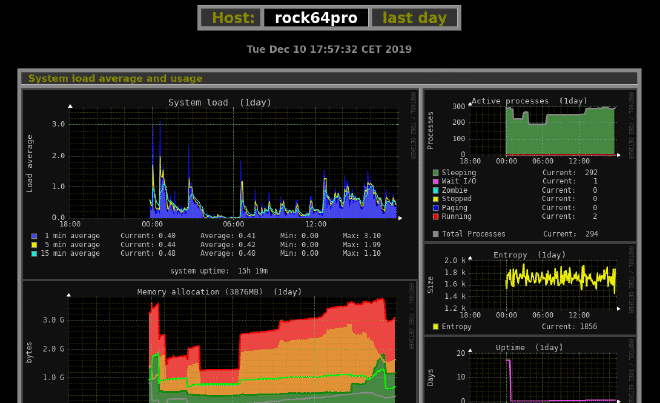
Task: Click Total Processes 'Current: 294' value
Action: pos(571,234)
